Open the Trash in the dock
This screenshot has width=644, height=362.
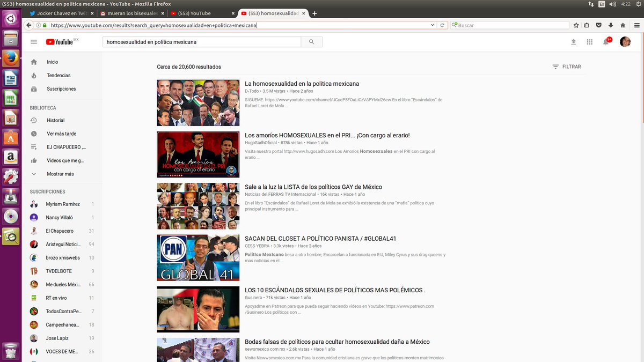point(11,351)
